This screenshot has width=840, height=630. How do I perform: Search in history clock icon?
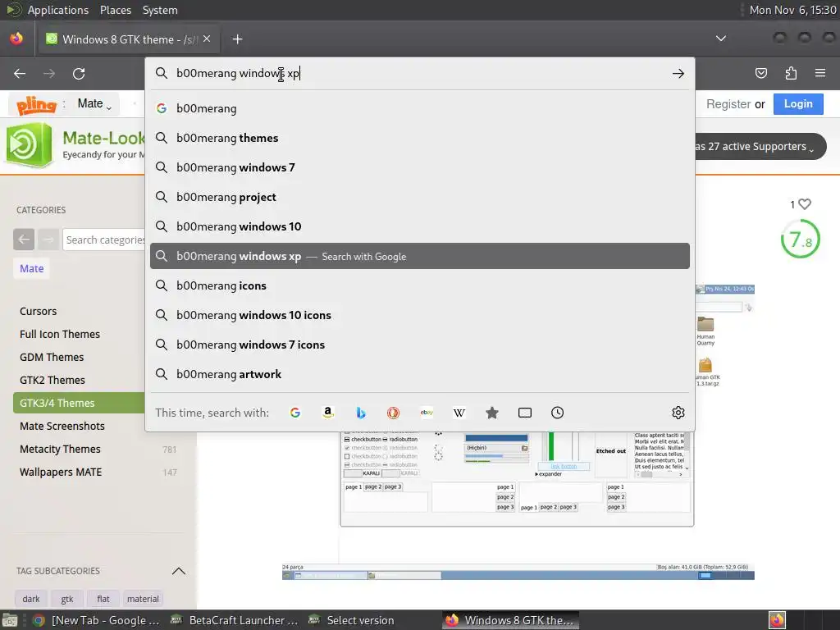click(558, 413)
